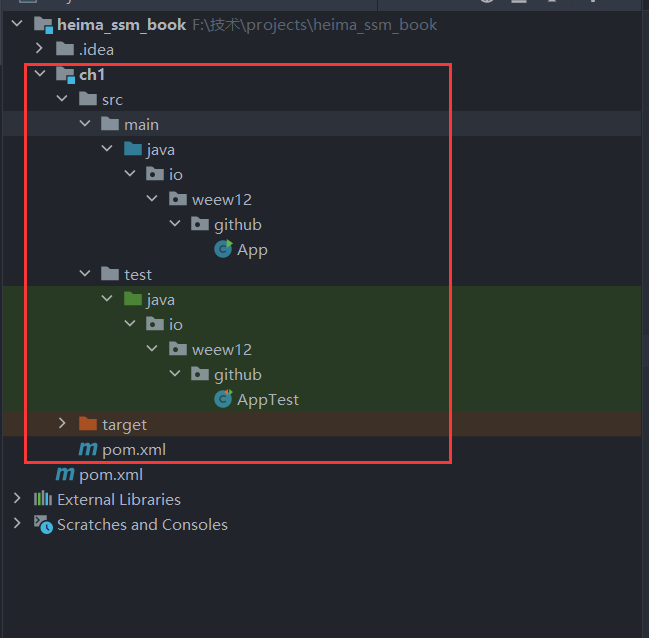Collapse the weew12 package under test
The image size is (649, 638).
[x=152, y=348]
